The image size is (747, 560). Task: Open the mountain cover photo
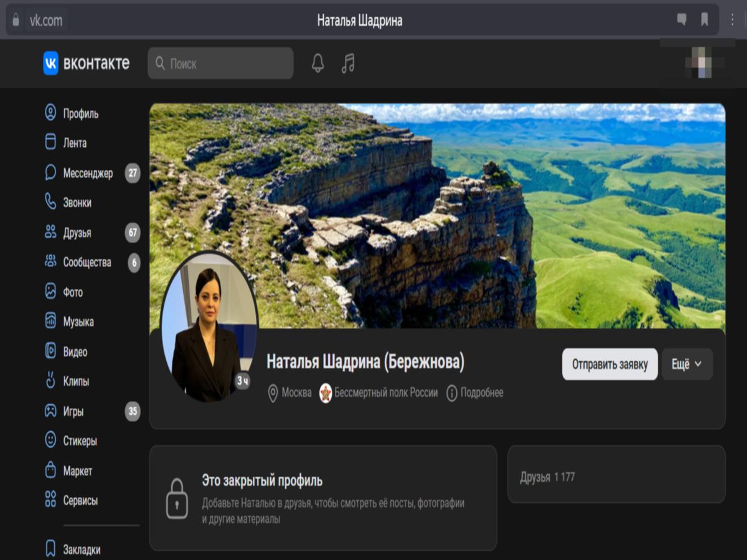pos(437,215)
